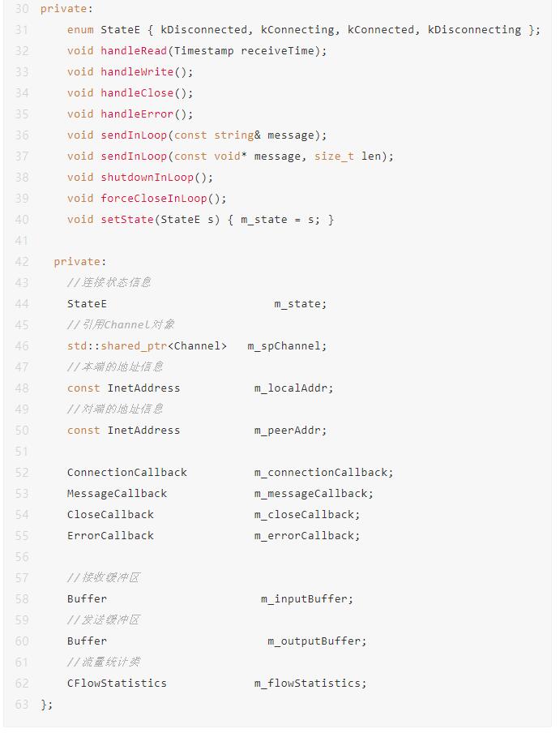This screenshot has width=560, height=733.
Task: Click kDisconnecting in the StateE enum
Action: tap(474, 30)
